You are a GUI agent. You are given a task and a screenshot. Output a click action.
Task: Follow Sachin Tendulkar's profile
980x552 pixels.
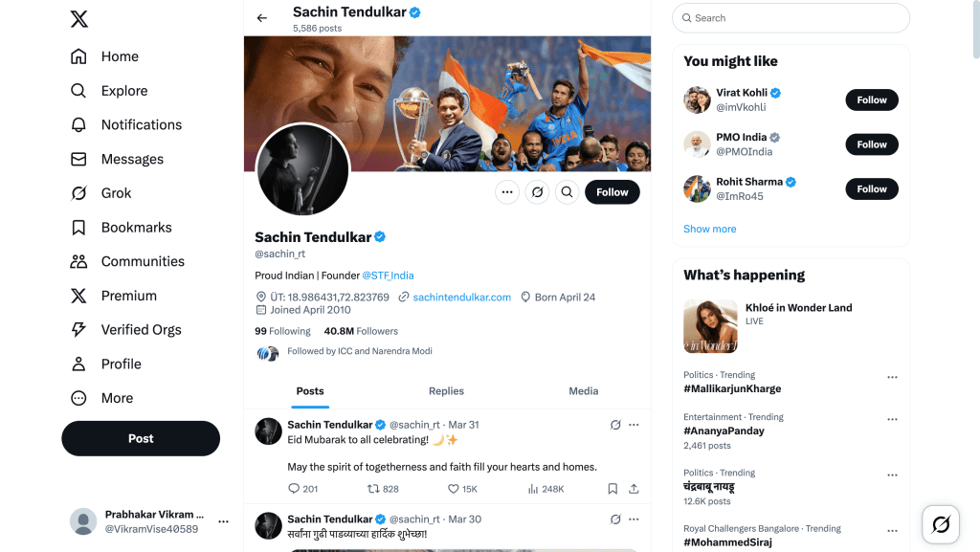point(612,192)
